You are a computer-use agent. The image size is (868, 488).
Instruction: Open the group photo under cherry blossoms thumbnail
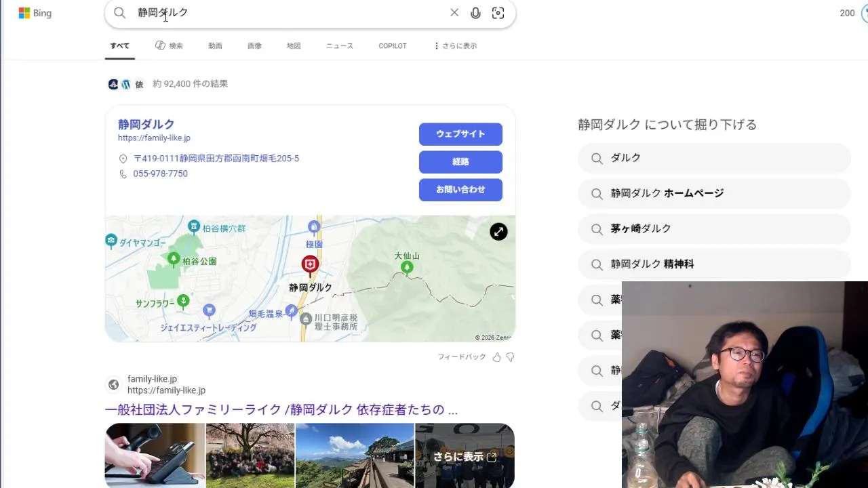[250, 455]
